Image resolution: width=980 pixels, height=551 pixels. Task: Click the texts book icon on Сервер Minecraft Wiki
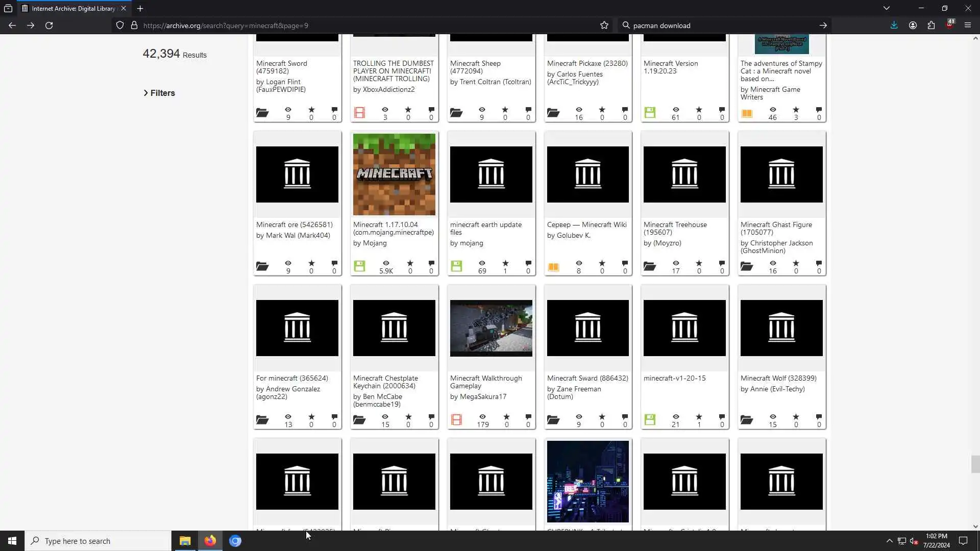(553, 267)
